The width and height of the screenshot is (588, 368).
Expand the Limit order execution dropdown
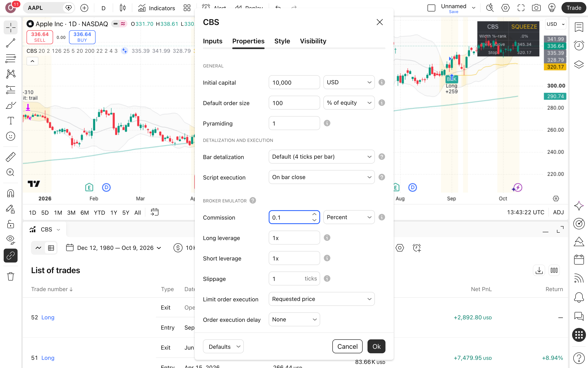click(x=321, y=299)
